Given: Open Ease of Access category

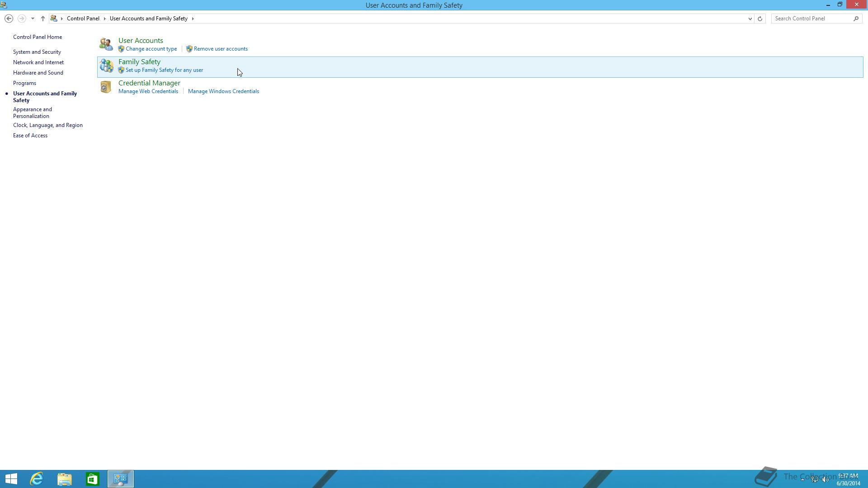Looking at the screenshot, I should click(30, 136).
